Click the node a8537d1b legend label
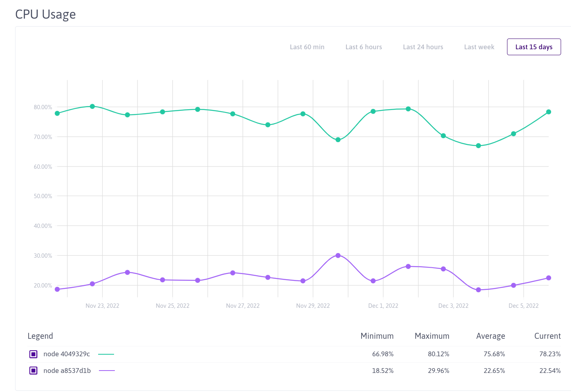The height and width of the screenshot is (392, 571). [67, 371]
